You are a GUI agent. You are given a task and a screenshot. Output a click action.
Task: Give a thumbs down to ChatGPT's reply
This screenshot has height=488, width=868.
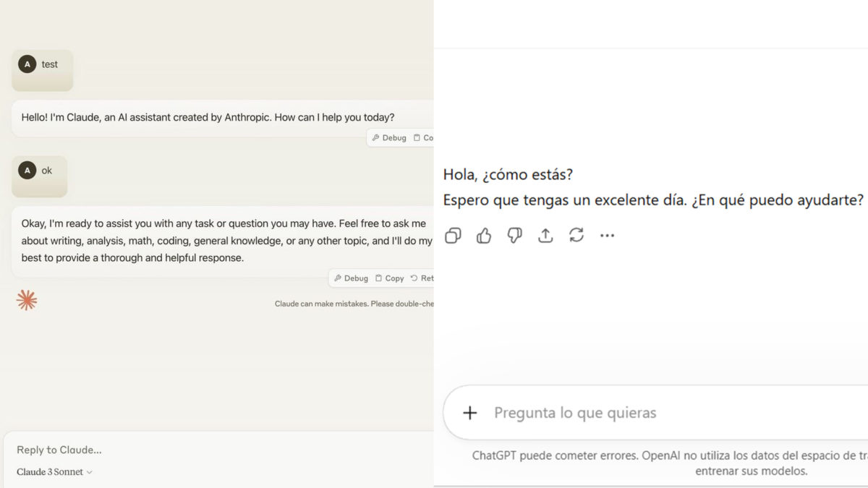pyautogui.click(x=515, y=236)
